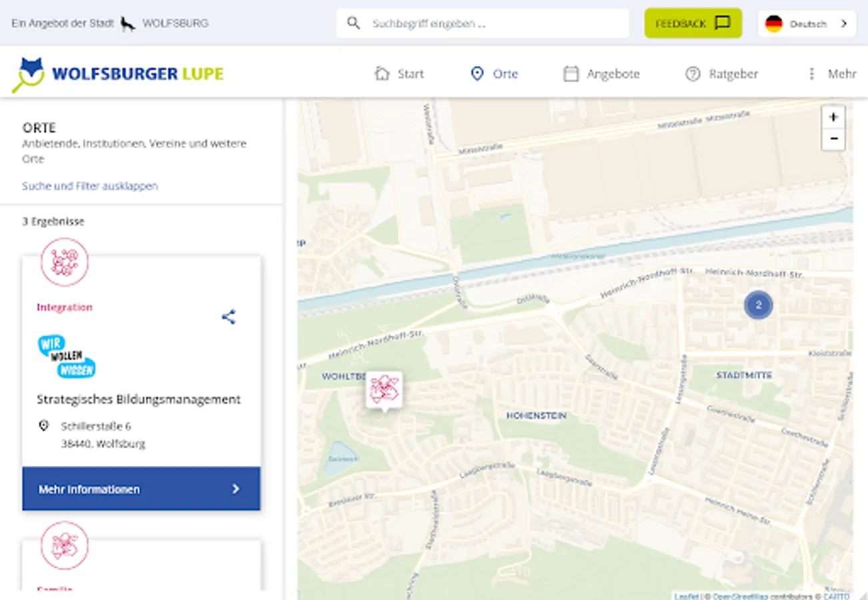
Task: Click Mehr Informationen button
Action: tap(141, 489)
